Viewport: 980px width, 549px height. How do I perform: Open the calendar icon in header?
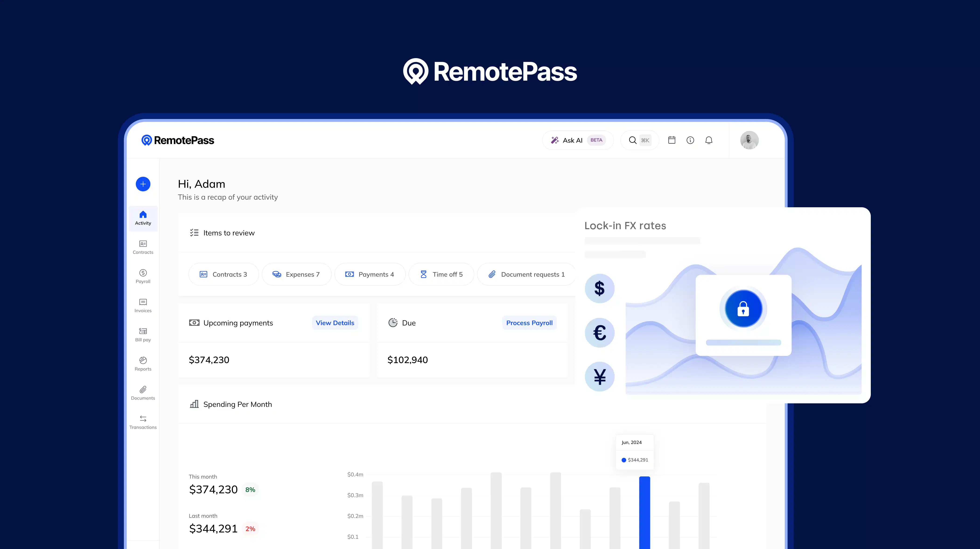(672, 140)
